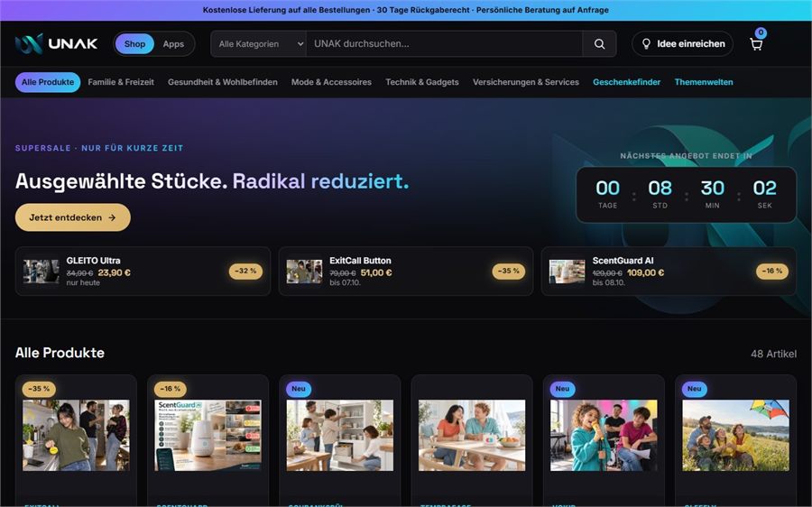The width and height of the screenshot is (812, 507).
Task: Click the Jetzt entdecken button
Action: click(x=72, y=217)
